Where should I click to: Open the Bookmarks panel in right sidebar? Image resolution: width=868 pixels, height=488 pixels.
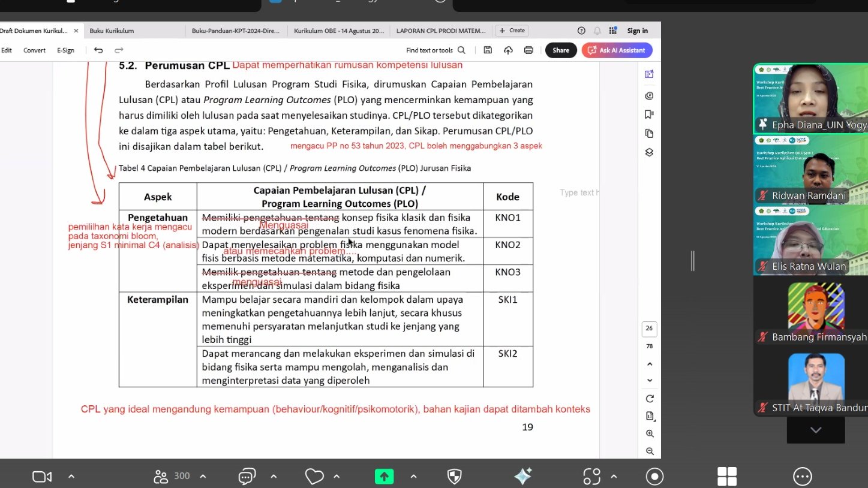pos(649,115)
